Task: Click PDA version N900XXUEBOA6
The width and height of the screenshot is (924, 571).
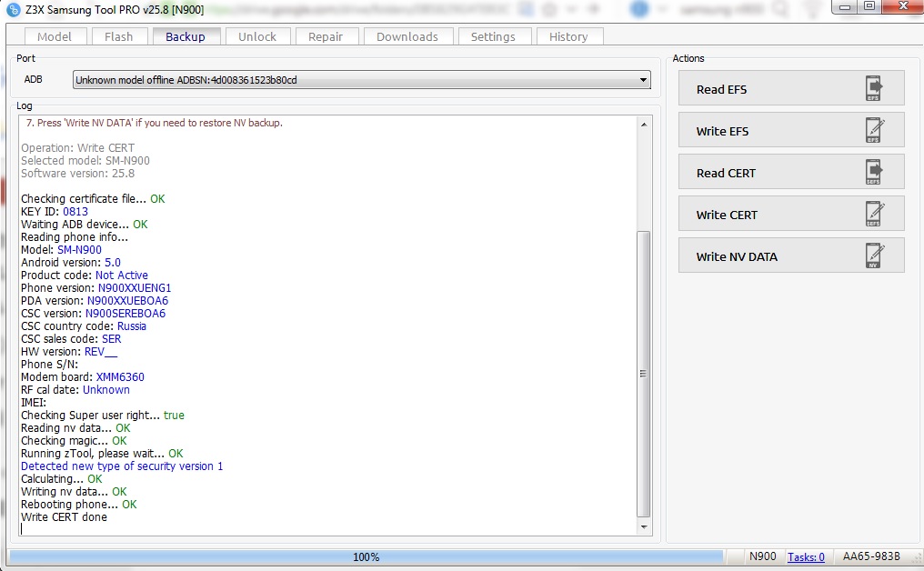Action: coord(128,301)
